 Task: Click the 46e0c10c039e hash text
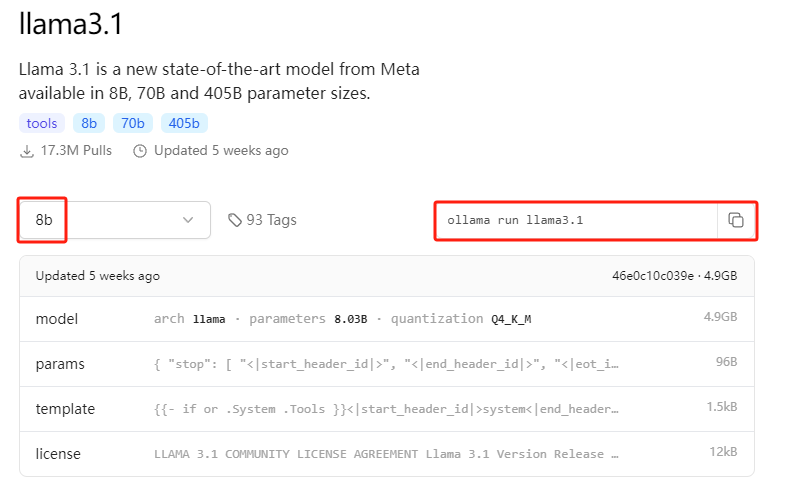tap(651, 276)
